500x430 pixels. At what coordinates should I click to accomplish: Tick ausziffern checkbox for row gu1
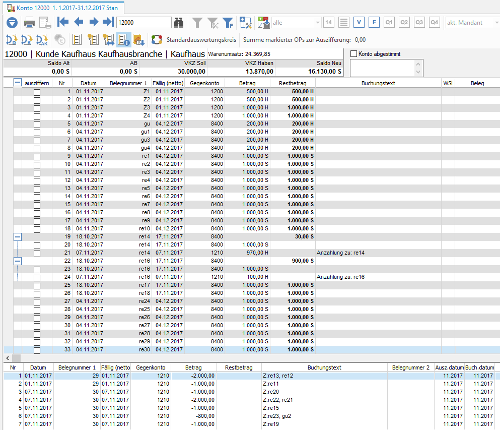37,132
